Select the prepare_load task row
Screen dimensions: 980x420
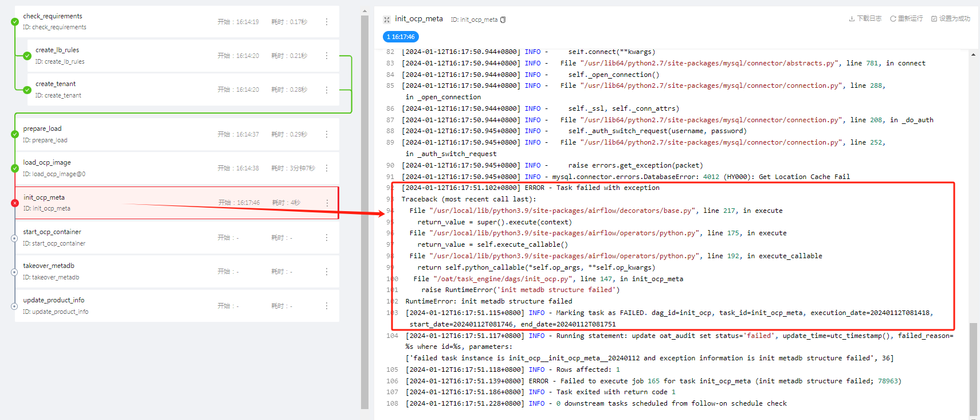tap(177, 134)
